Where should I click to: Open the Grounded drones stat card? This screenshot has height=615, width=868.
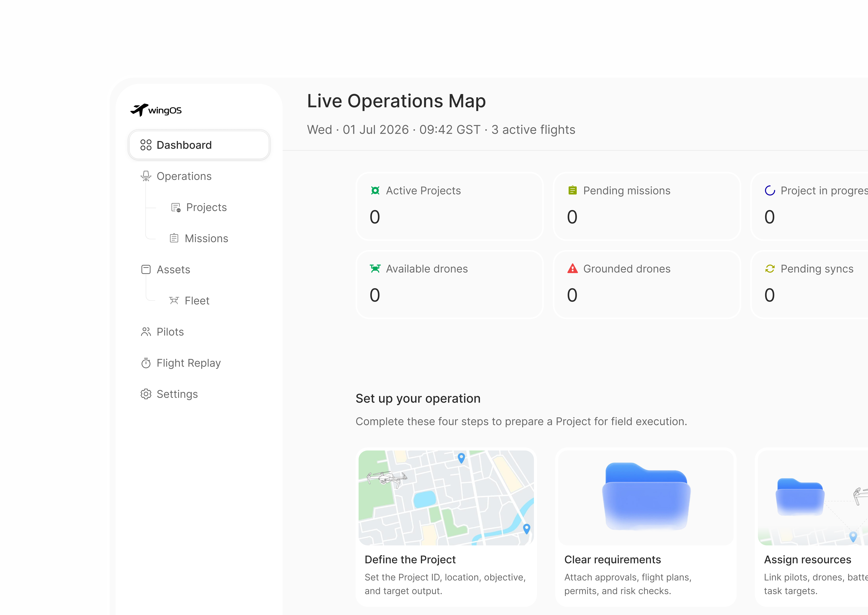647,284
